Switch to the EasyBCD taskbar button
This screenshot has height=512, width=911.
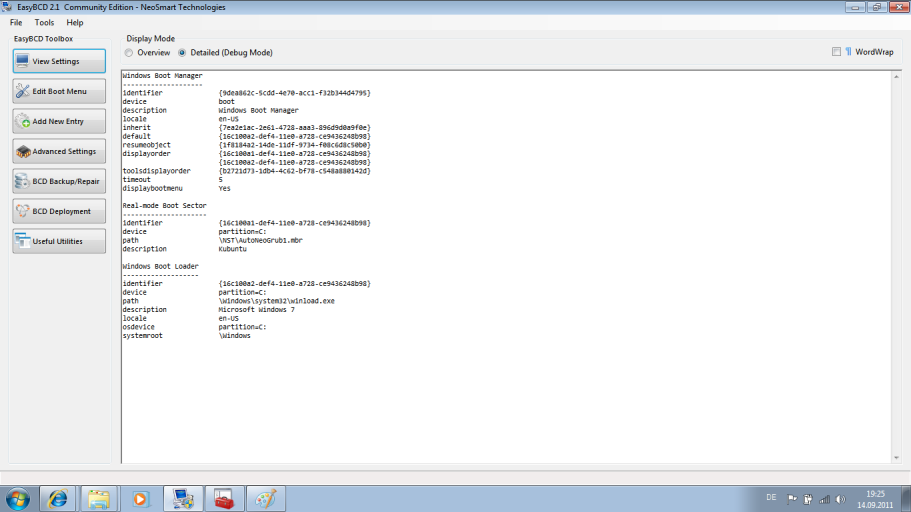[183, 499]
